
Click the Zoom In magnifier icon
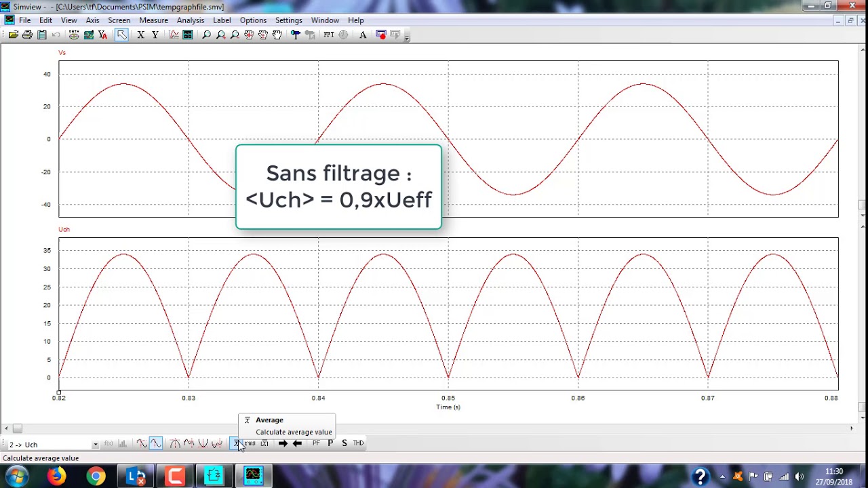click(x=221, y=35)
